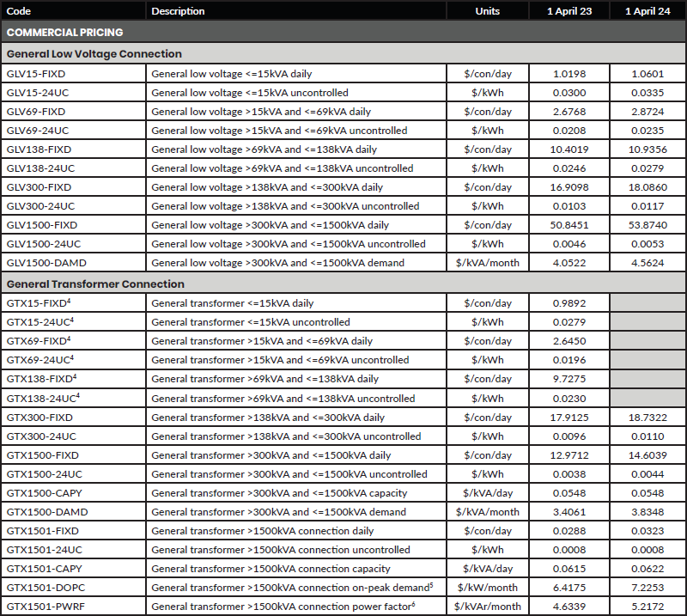Click code GLV69-FIXD
This screenshot has height=616, width=687.
pos(36,112)
